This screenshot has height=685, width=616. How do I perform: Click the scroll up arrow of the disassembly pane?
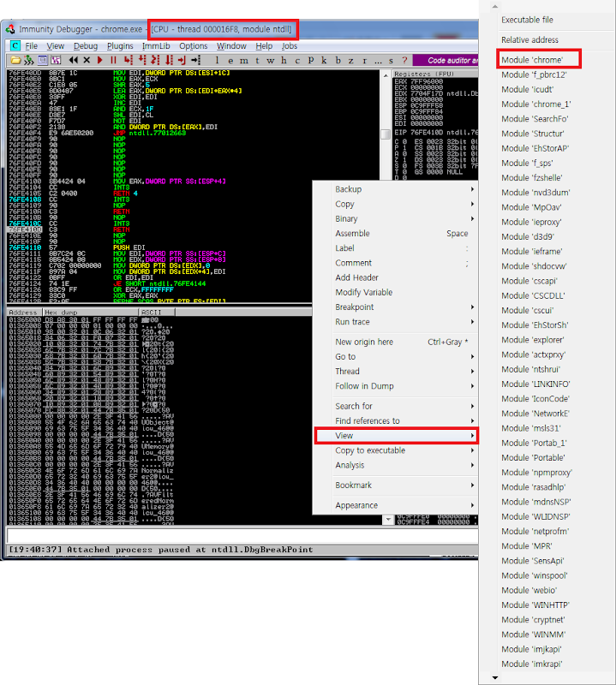coord(386,75)
